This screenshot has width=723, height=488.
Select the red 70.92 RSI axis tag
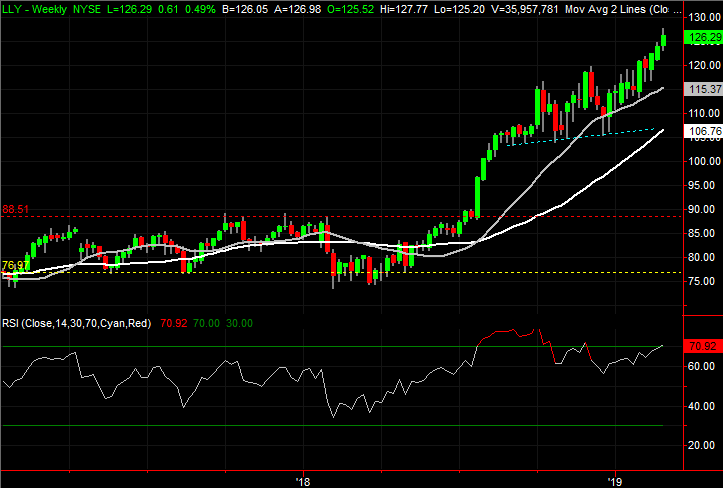[x=702, y=346]
